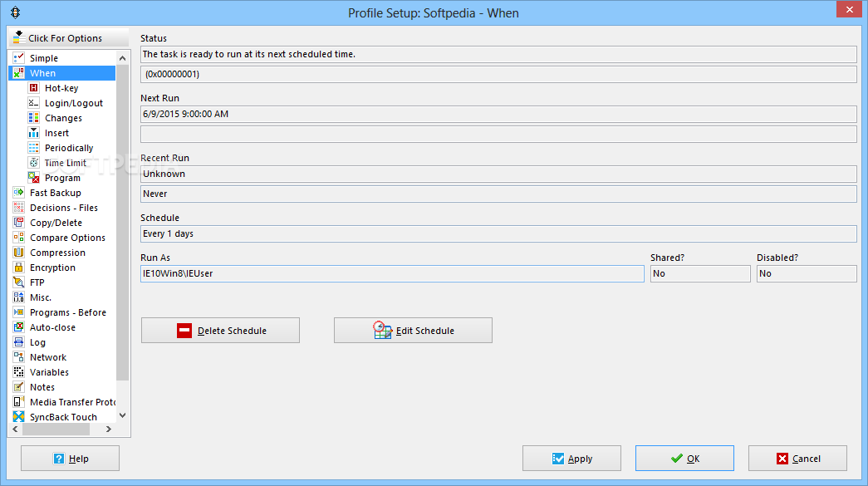868x486 pixels.
Task: Open the FTP settings icon
Action: pyautogui.click(x=19, y=282)
